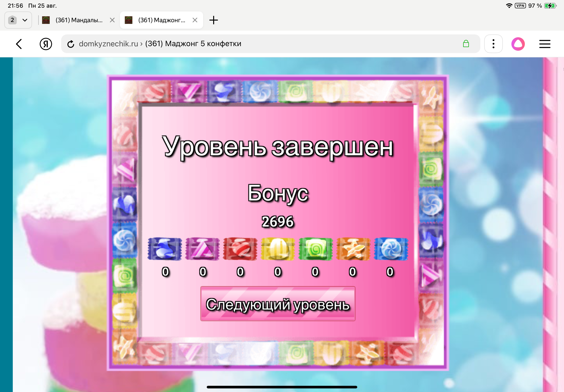Click the red heart candy icon
This screenshot has height=392, width=564.
[240, 249]
